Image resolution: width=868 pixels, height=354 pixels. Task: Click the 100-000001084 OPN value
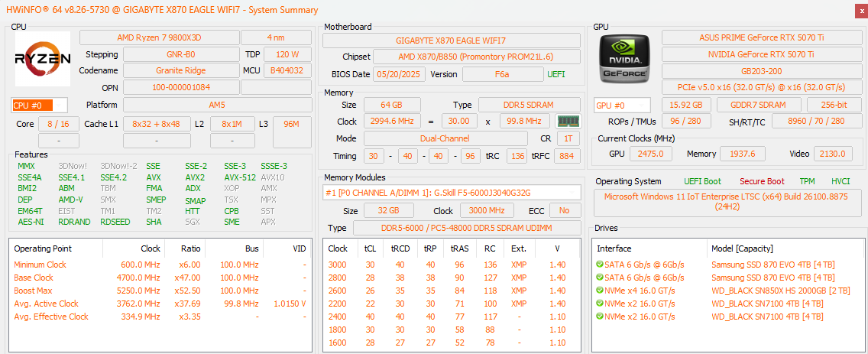[x=180, y=87]
